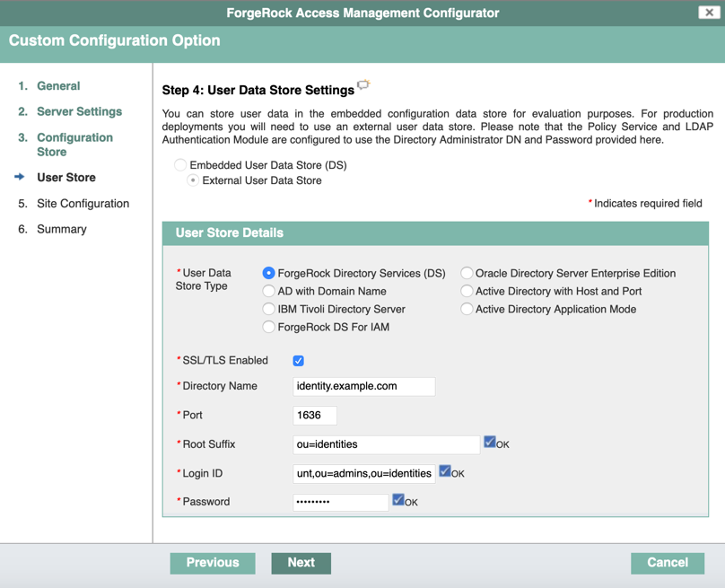Click the Previous button
The height and width of the screenshot is (588, 725).
point(213,563)
